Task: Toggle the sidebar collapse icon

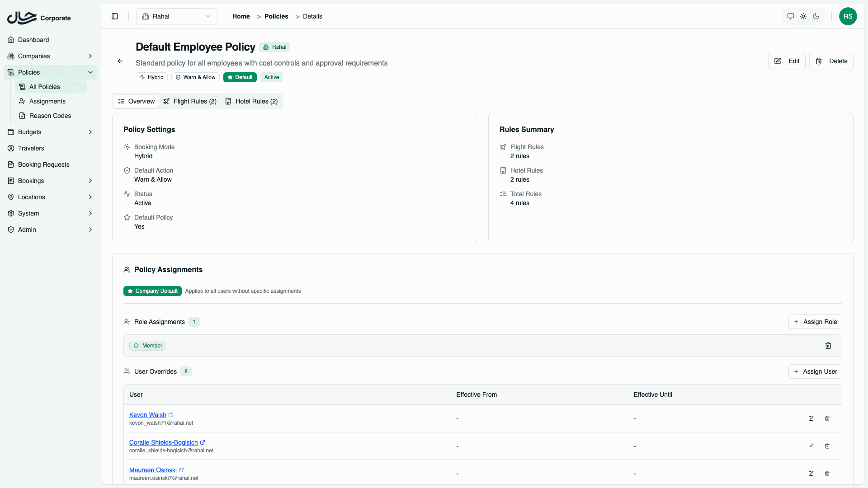Action: [114, 16]
